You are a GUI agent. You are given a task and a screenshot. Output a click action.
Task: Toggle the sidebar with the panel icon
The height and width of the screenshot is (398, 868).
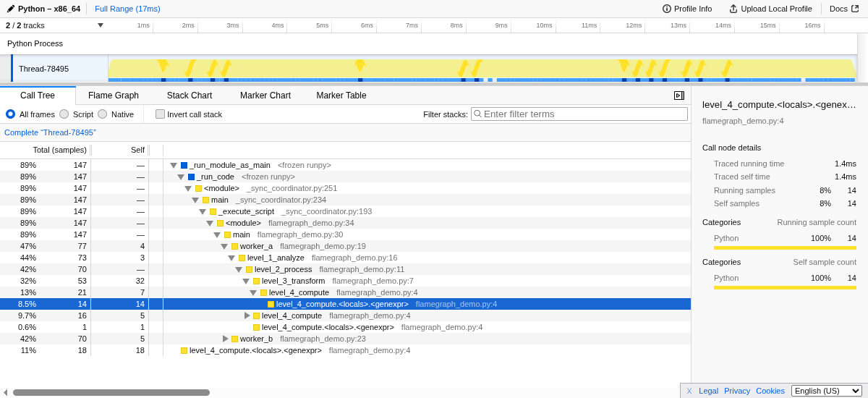click(x=678, y=96)
